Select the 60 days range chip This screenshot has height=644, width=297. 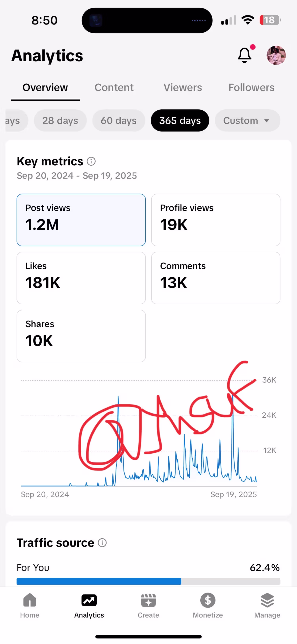pyautogui.click(x=119, y=120)
